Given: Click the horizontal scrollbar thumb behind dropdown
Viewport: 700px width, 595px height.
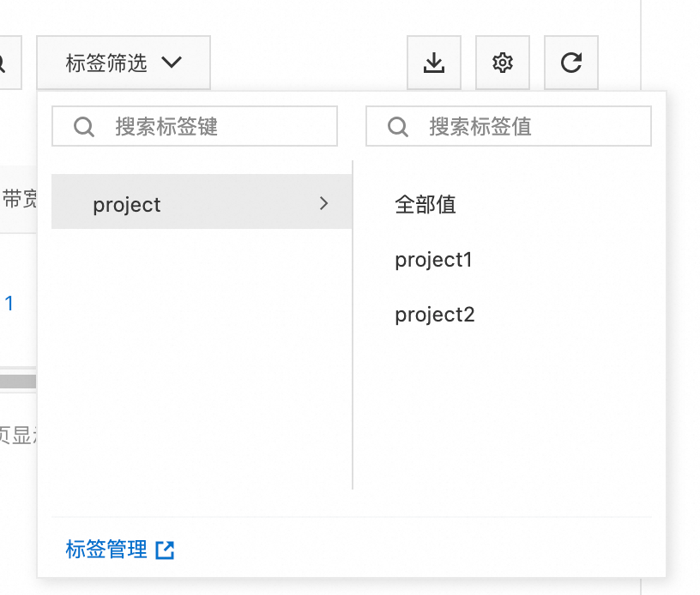Looking at the screenshot, I should 18,382.
